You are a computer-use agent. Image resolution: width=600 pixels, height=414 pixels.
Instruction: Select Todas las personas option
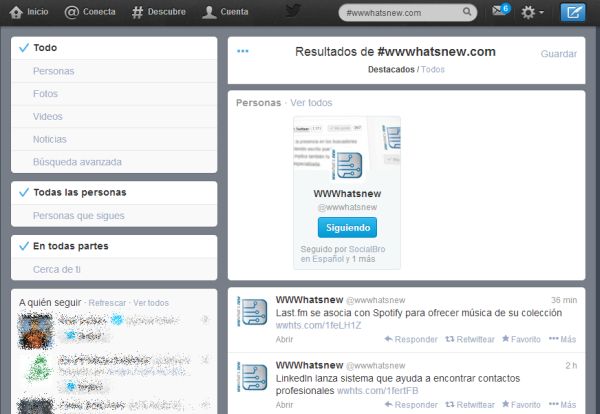[114, 192]
